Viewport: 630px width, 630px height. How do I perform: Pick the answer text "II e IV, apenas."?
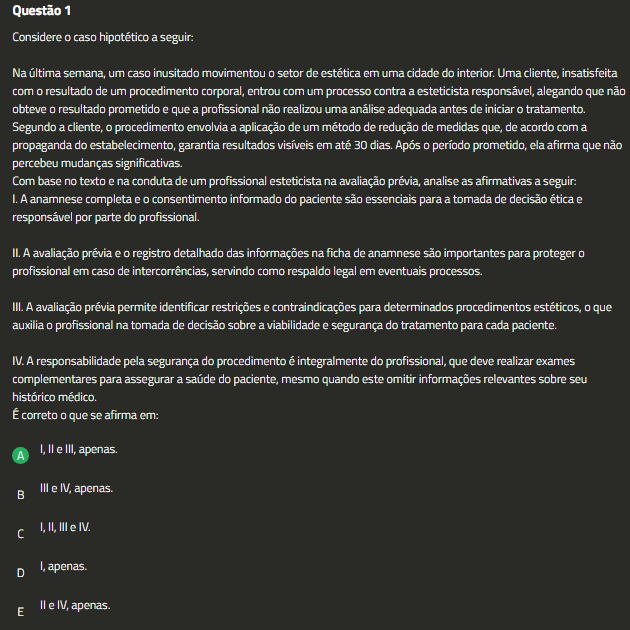pyautogui.click(x=75, y=605)
